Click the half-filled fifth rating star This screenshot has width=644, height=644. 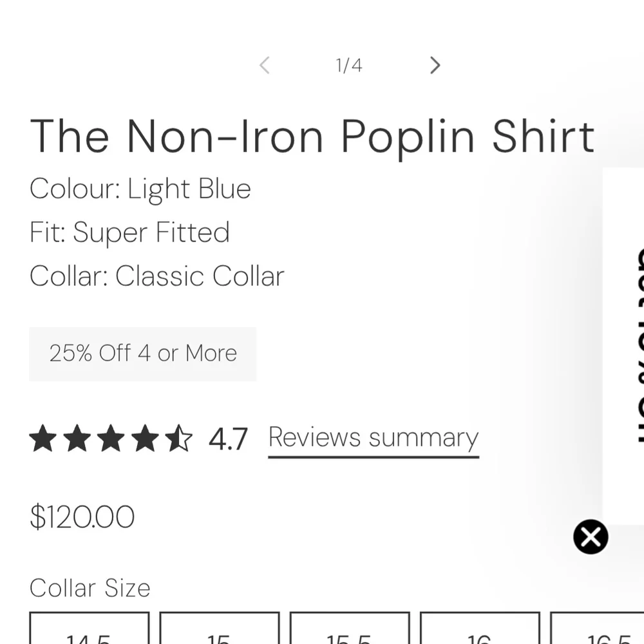point(178,439)
